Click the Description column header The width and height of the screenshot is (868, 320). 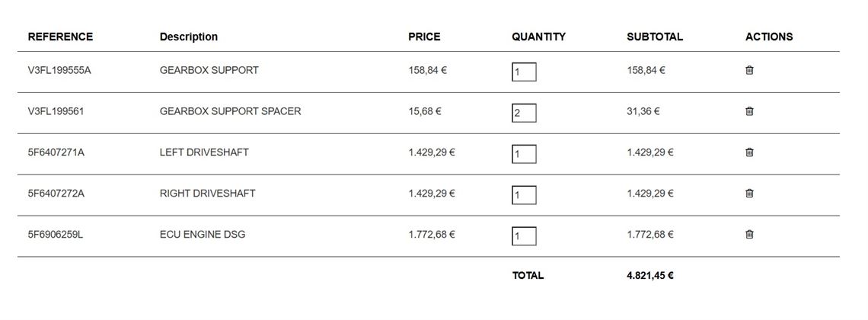pos(189,37)
